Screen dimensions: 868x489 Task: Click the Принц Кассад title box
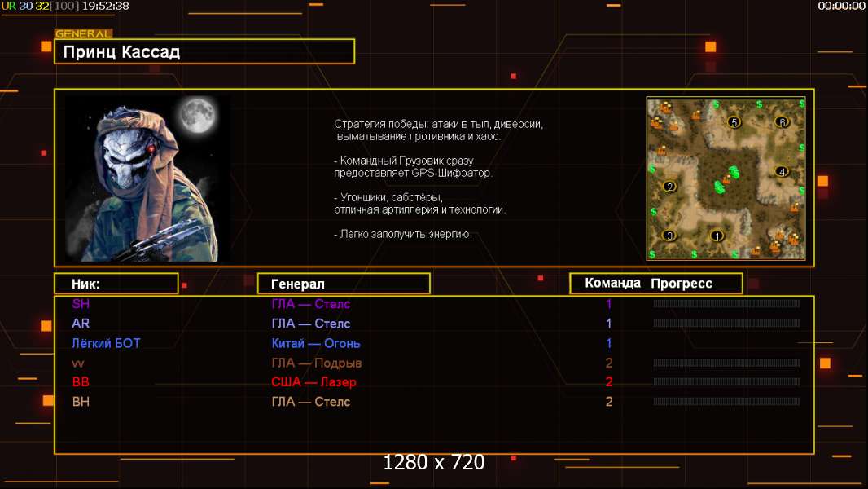[x=204, y=51]
